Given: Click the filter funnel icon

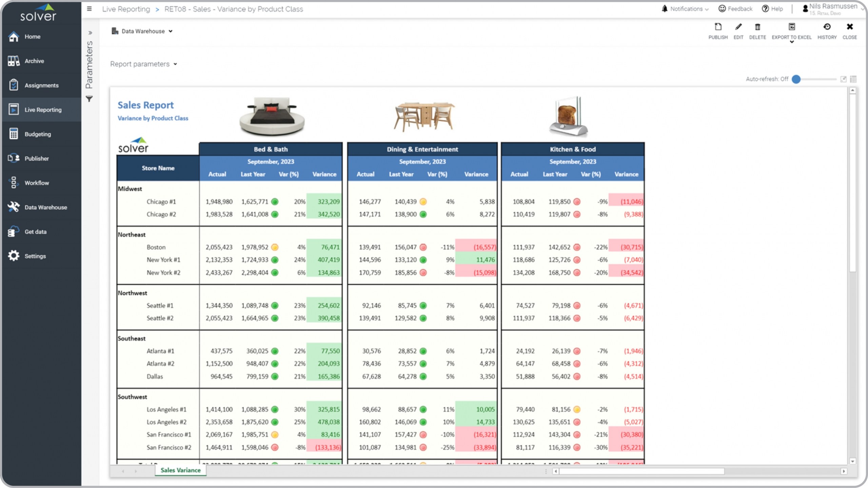Looking at the screenshot, I should [89, 99].
